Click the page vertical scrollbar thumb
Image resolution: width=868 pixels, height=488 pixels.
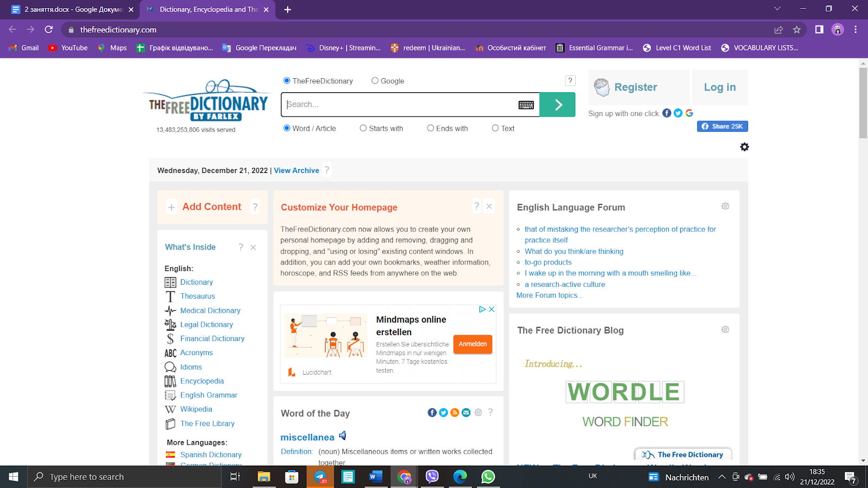pyautogui.click(x=863, y=103)
